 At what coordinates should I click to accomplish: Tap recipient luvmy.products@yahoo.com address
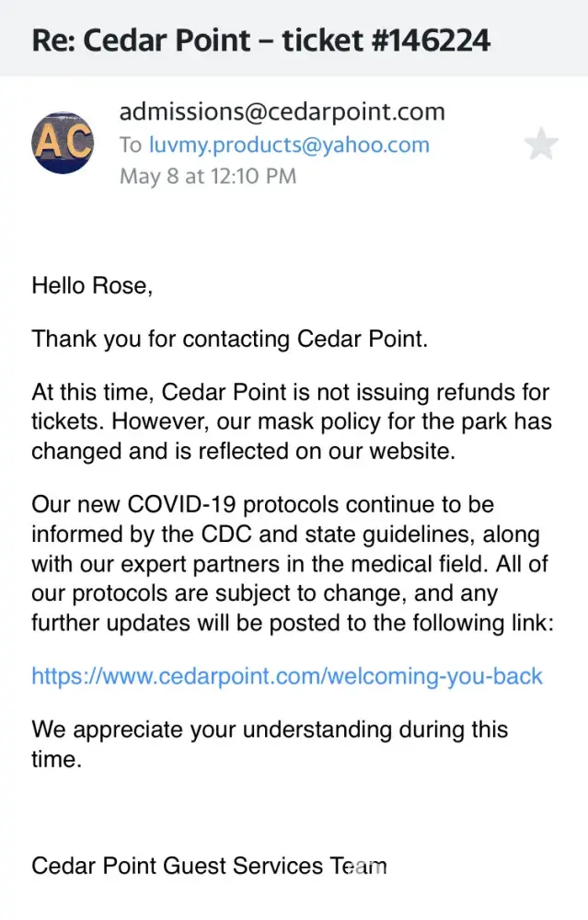[289, 144]
